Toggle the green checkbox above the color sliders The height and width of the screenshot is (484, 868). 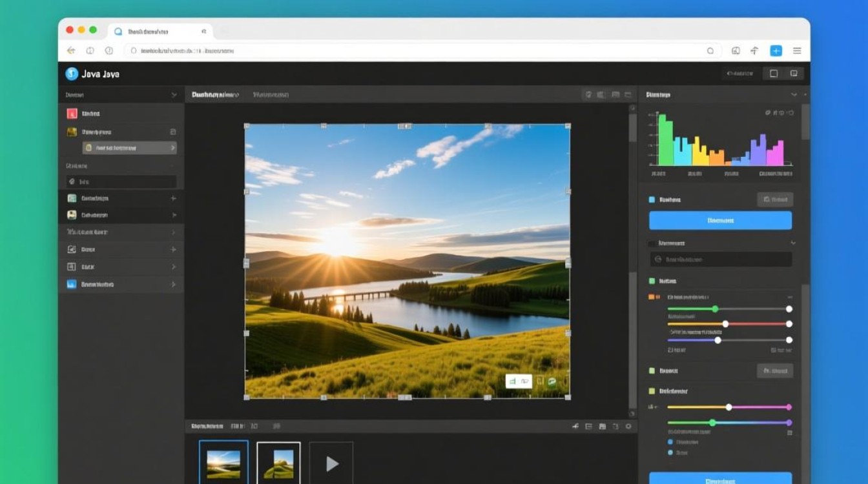coord(652,281)
